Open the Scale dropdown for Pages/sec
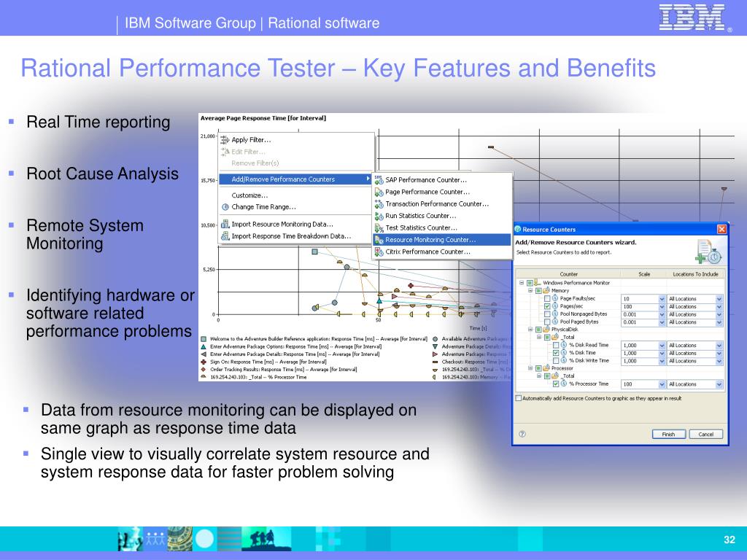This screenshot has width=747, height=560. coord(662,307)
